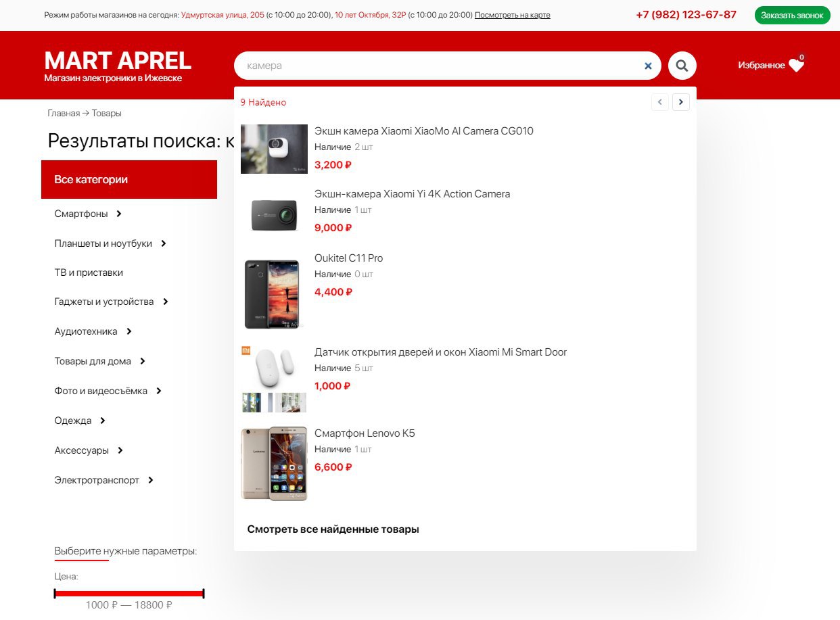
Task: Click the magnifier search button
Action: 682,66
